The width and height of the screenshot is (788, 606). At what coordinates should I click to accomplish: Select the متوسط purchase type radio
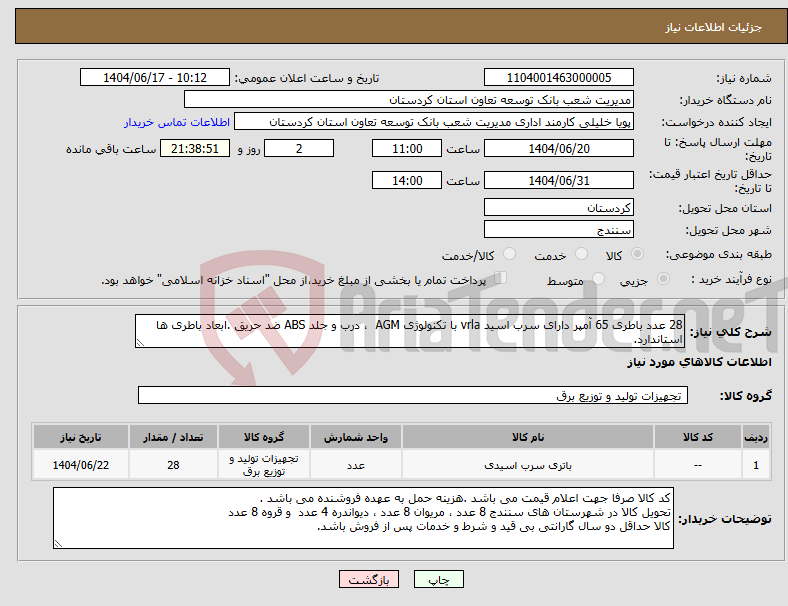click(598, 278)
